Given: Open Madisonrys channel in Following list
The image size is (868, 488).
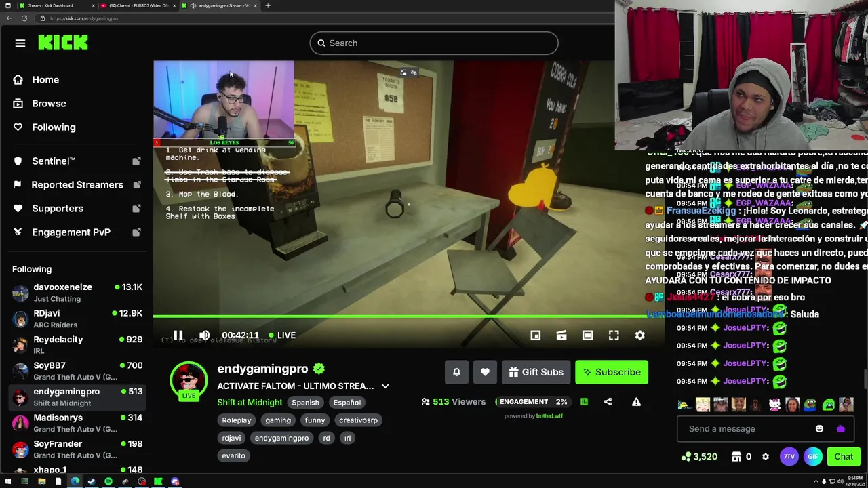Looking at the screenshot, I should [x=77, y=423].
